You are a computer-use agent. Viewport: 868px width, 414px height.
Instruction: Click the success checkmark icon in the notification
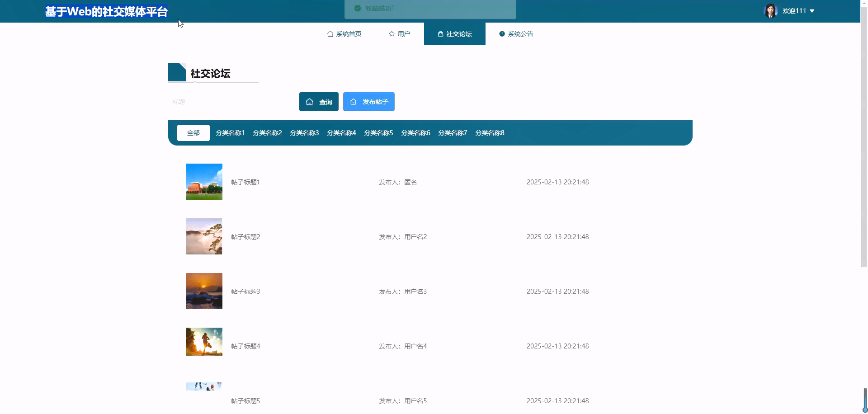[x=358, y=8]
